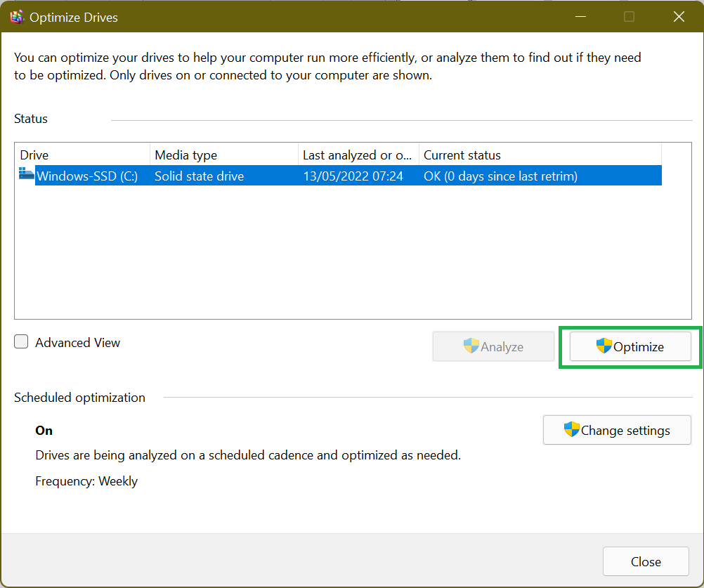Click the shield icon on the Optimize button
Image resolution: width=704 pixels, height=588 pixels.
pyautogui.click(x=604, y=346)
